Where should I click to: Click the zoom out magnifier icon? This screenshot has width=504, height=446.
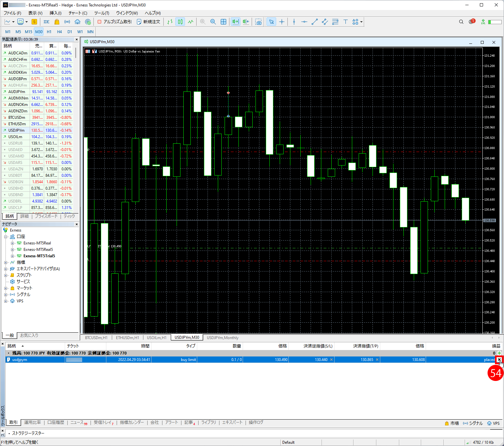[213, 22]
